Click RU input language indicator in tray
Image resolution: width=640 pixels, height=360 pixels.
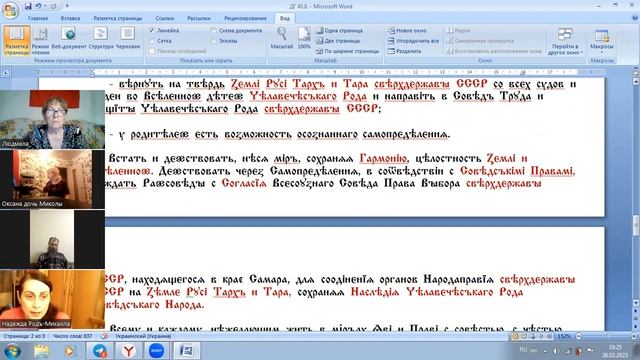(x=523, y=350)
